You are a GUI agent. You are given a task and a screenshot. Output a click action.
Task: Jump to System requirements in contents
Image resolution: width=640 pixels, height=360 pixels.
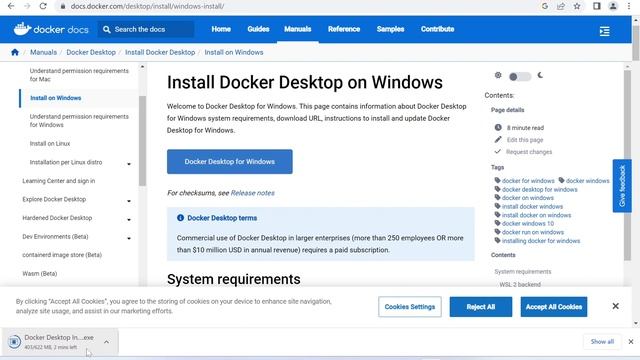(x=523, y=271)
